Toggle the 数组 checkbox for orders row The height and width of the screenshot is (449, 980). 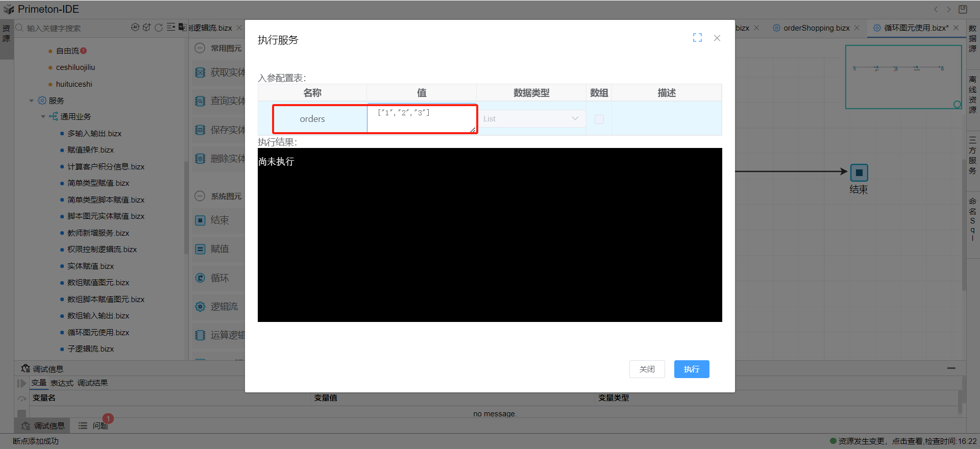(x=599, y=119)
